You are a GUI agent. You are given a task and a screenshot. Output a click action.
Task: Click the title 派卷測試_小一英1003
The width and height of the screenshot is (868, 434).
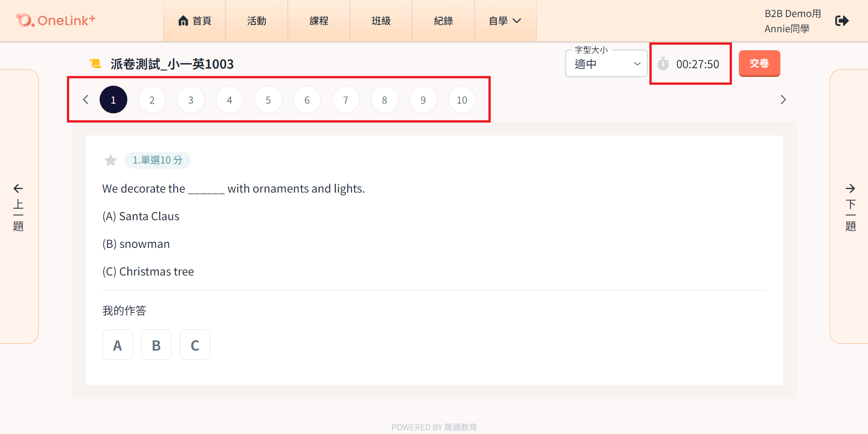(x=172, y=64)
